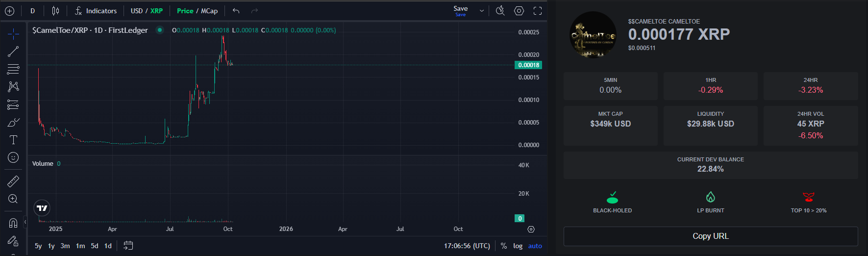Toggle percent scale mode
The height and width of the screenshot is (256, 868).
pos(504,246)
